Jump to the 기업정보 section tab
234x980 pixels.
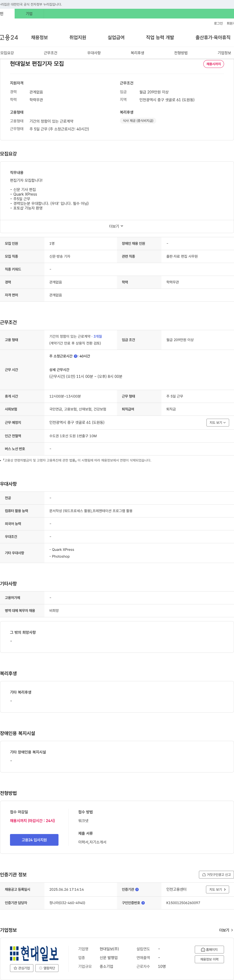(224, 53)
